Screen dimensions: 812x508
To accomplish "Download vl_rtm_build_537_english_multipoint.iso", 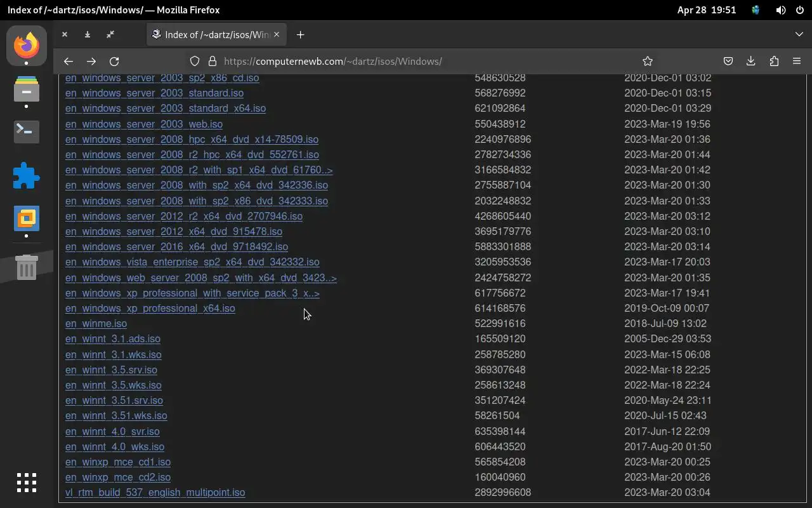I will click(x=155, y=492).
